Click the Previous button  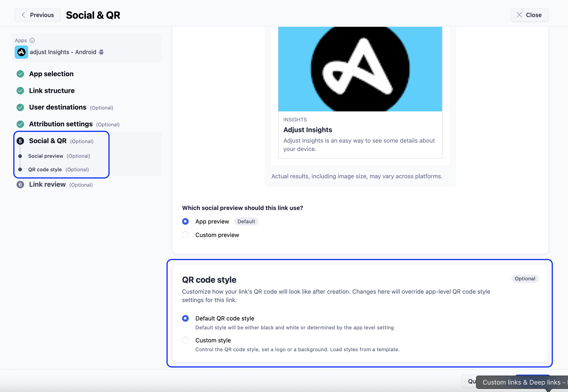click(x=38, y=15)
